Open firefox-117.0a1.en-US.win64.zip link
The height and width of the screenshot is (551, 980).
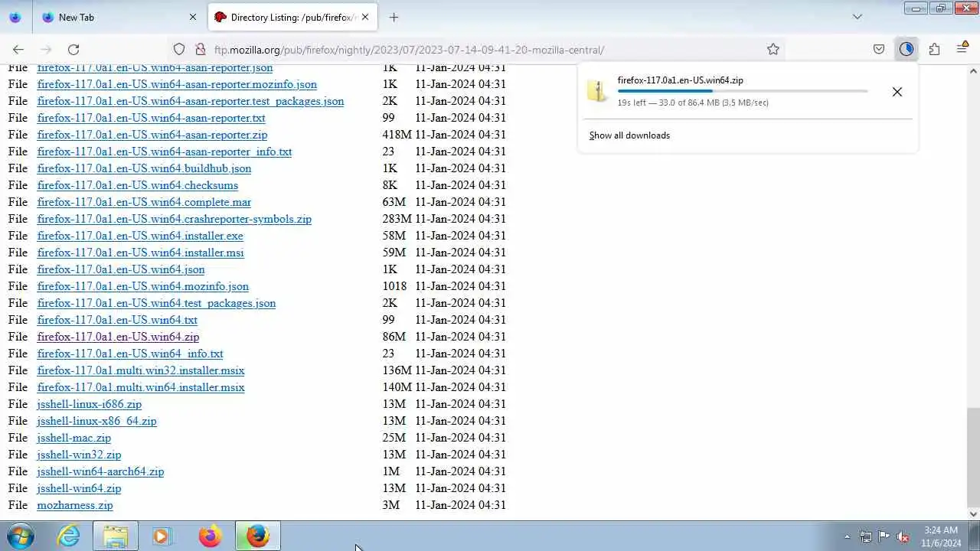pos(118,337)
